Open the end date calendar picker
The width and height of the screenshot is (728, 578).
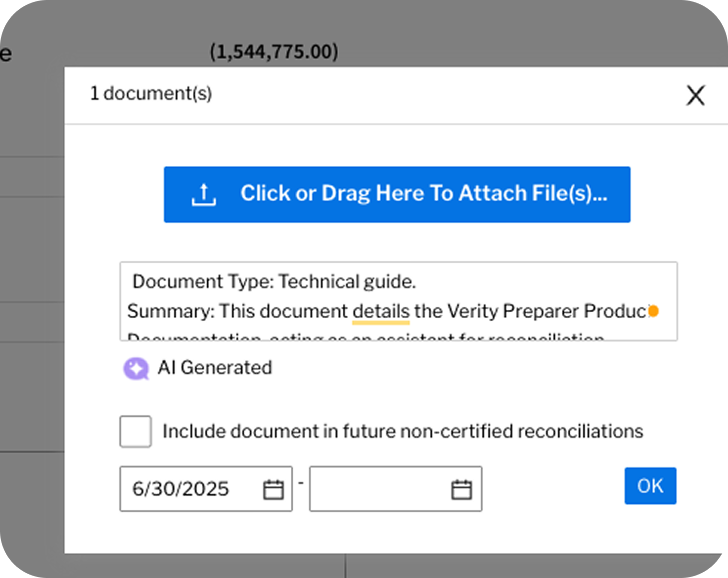(x=461, y=489)
